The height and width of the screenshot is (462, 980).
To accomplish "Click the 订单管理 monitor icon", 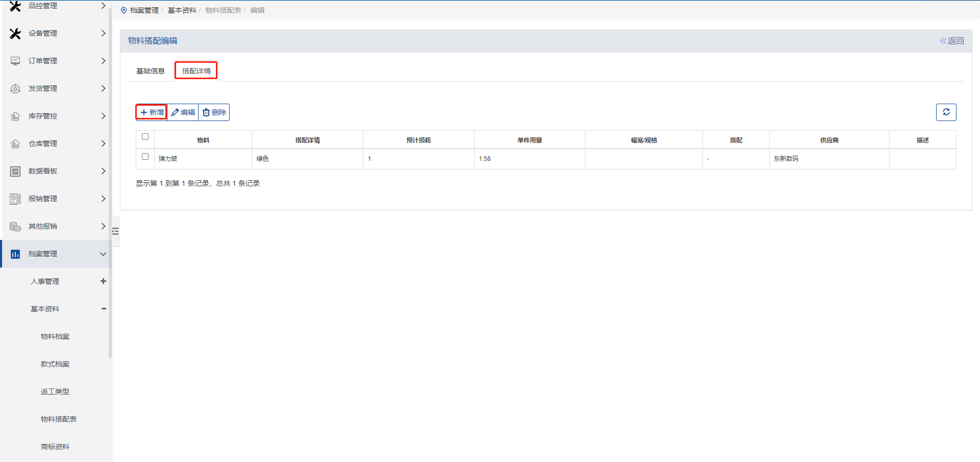I will (15, 61).
